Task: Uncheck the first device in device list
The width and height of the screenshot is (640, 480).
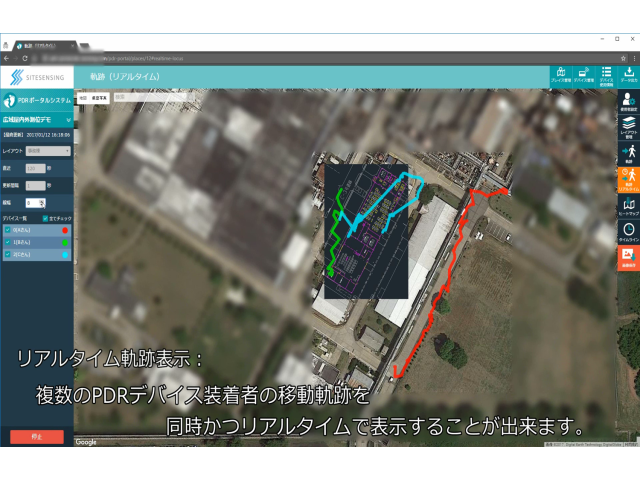Action: [7, 230]
